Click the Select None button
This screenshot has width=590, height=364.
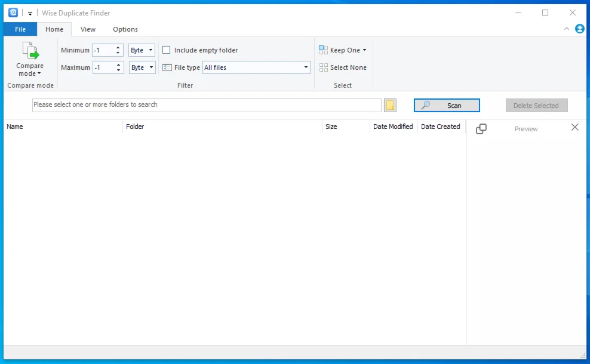pos(342,67)
